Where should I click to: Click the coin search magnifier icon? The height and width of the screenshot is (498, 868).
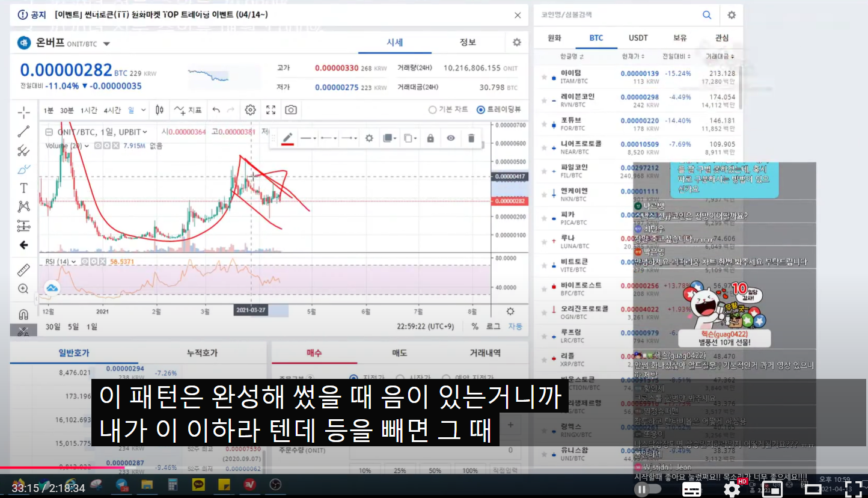(708, 15)
